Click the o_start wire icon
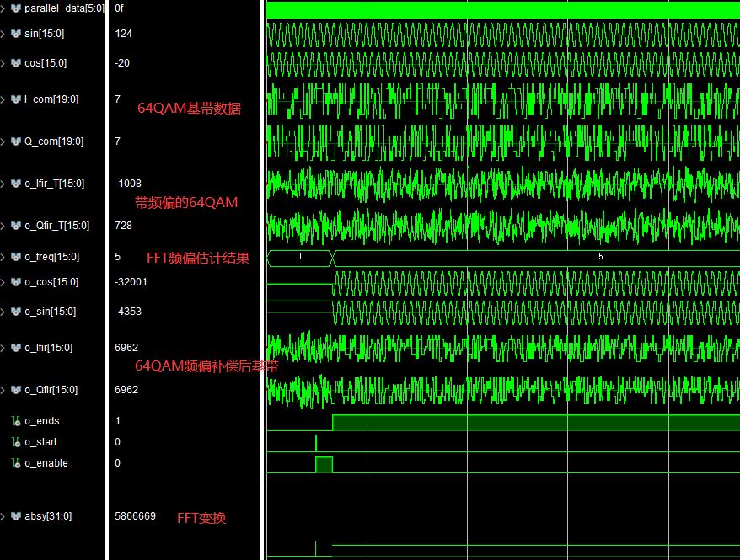Screen dimensions: 740x560 click(16, 442)
